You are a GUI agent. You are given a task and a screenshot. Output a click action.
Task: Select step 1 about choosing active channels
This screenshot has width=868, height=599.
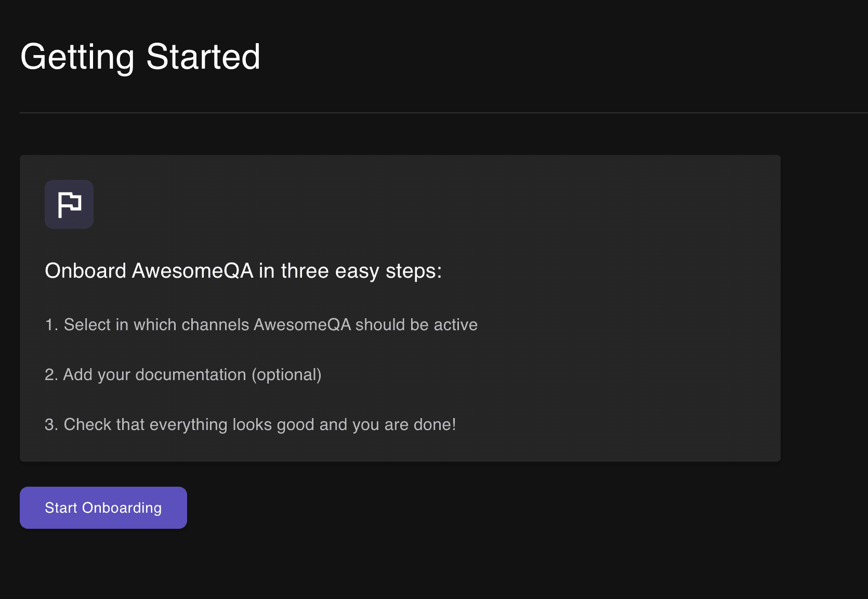point(261,325)
